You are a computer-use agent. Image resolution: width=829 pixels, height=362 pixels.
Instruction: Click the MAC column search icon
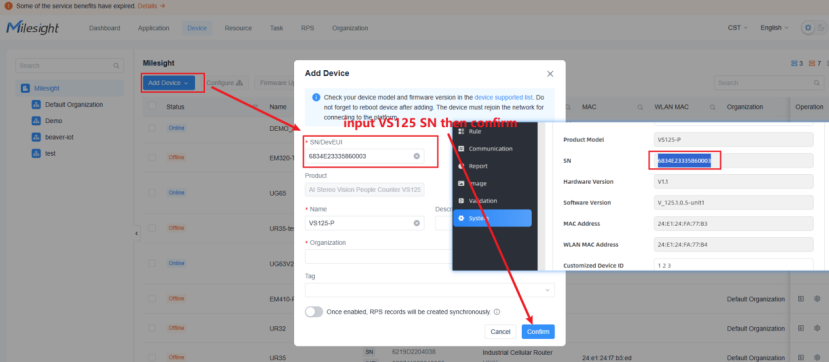point(640,107)
